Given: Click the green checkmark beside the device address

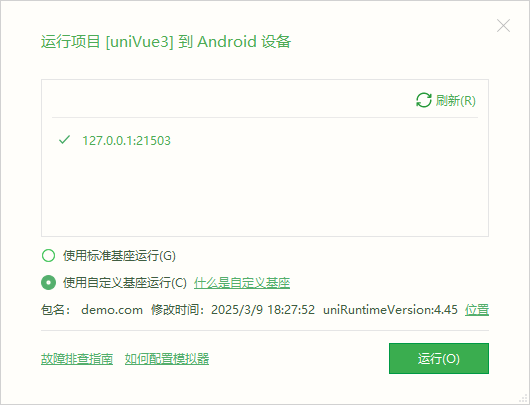Looking at the screenshot, I should 64,140.
